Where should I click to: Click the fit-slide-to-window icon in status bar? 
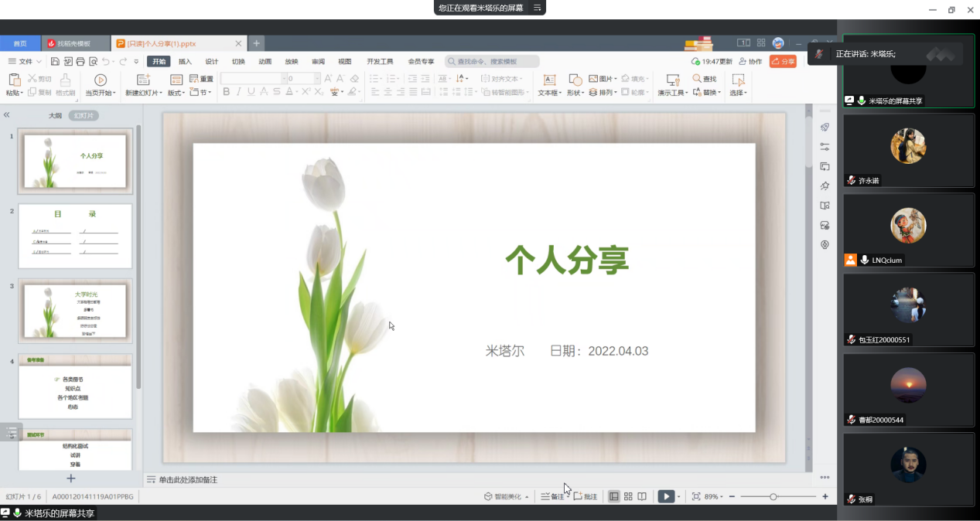695,497
